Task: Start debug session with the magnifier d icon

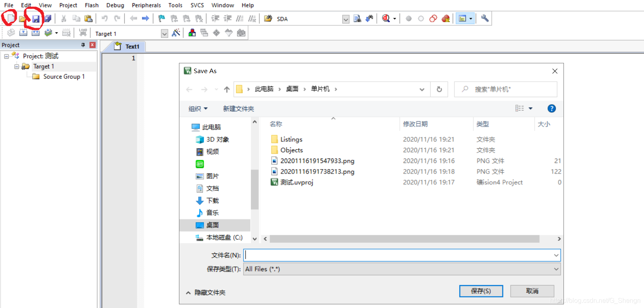Action: (x=386, y=19)
